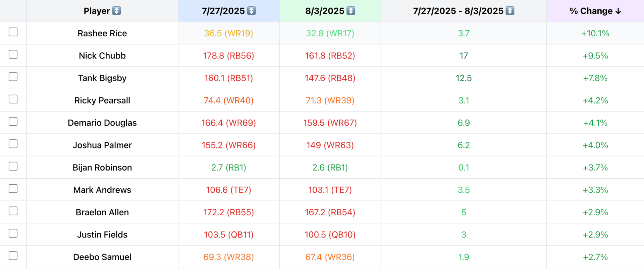Mark the Bijan Robinson row checkbox

13,166
